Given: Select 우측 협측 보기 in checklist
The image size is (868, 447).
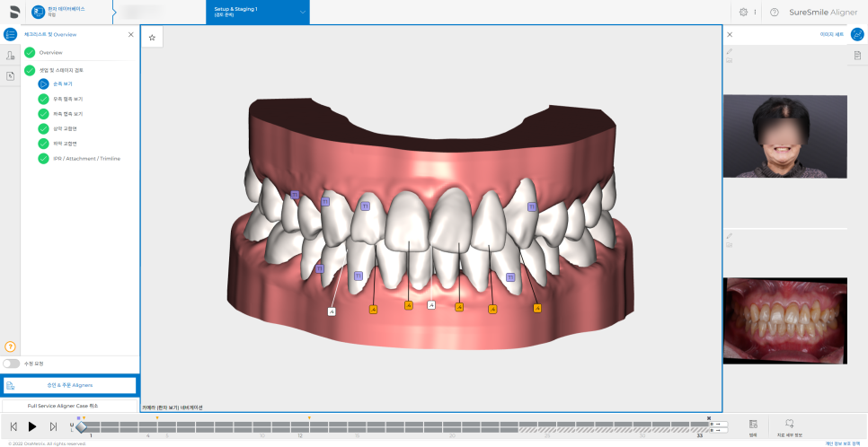Looking at the screenshot, I should tap(67, 99).
